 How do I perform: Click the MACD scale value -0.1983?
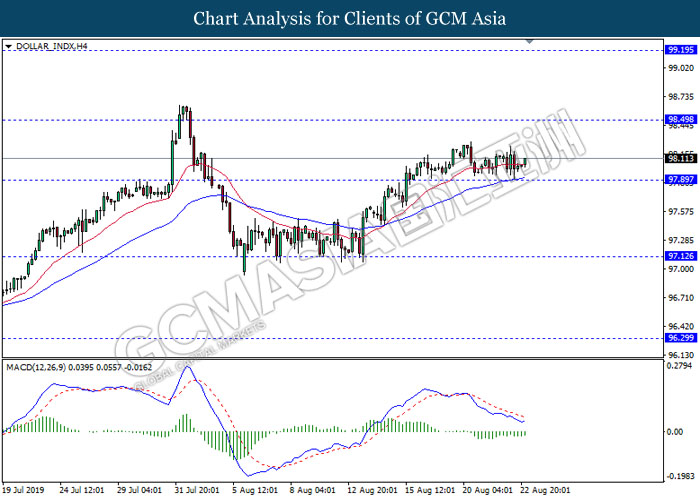pos(681,476)
